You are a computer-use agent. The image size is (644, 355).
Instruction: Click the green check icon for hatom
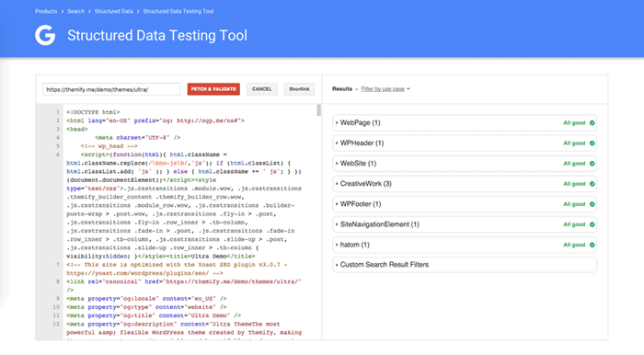point(592,245)
